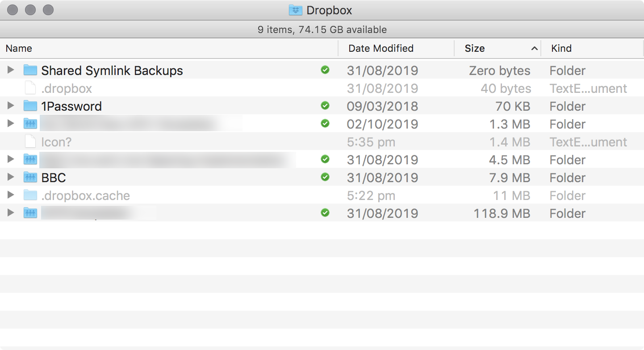
Task: Click sync badge on the 118.9 MB row
Action: point(325,212)
